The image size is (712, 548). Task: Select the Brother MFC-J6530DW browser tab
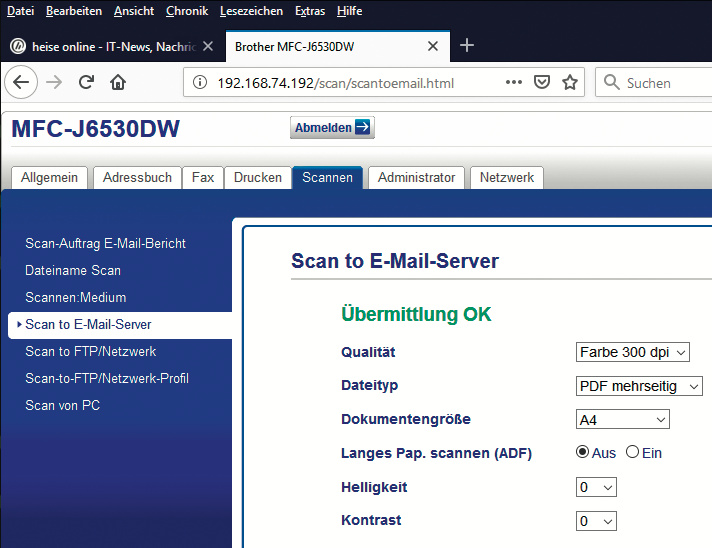[337, 46]
